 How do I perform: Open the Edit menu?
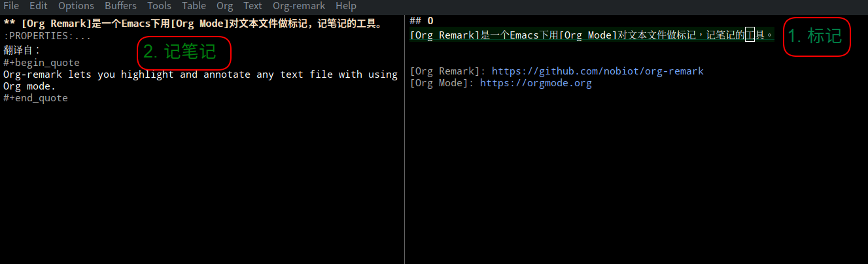pos(39,6)
